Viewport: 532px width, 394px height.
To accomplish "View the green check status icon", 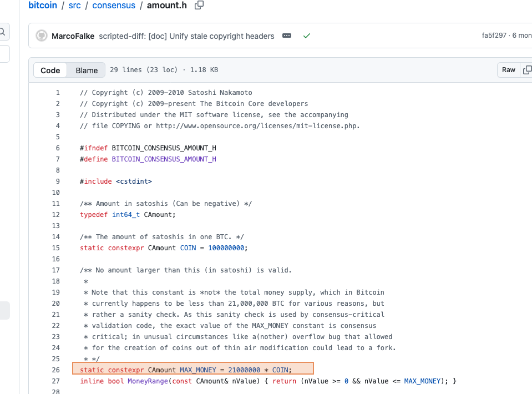I will pos(307,36).
